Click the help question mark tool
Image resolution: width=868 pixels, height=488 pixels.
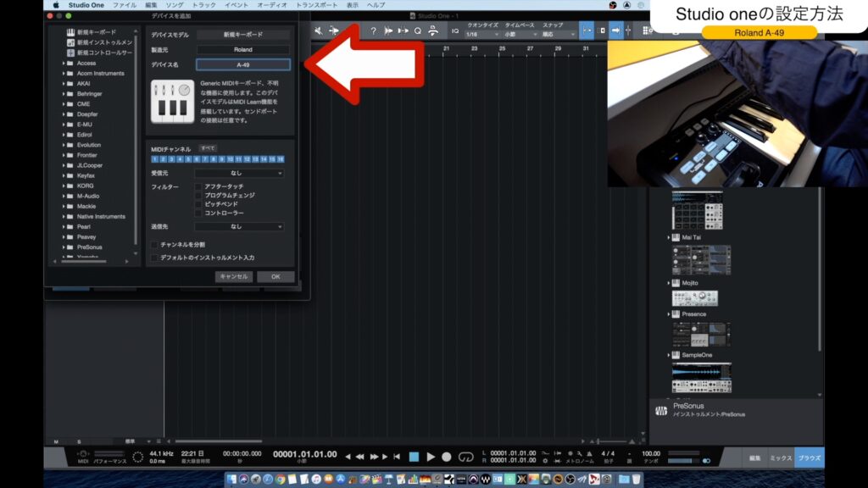click(373, 31)
